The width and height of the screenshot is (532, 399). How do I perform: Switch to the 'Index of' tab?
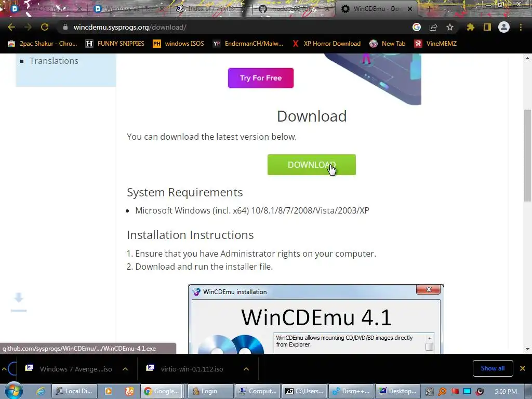[210, 9]
